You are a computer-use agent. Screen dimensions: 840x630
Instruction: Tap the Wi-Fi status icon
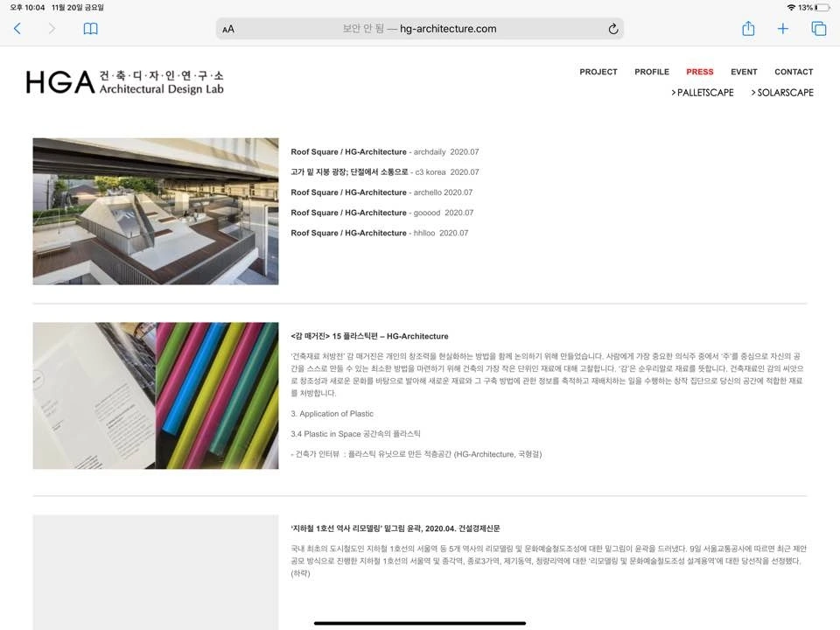pyautogui.click(x=791, y=8)
